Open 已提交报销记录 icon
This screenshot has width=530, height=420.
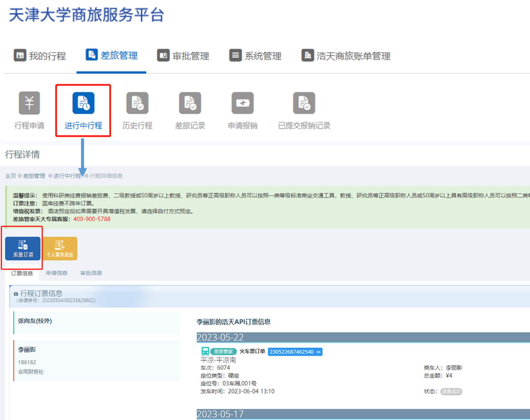click(304, 103)
